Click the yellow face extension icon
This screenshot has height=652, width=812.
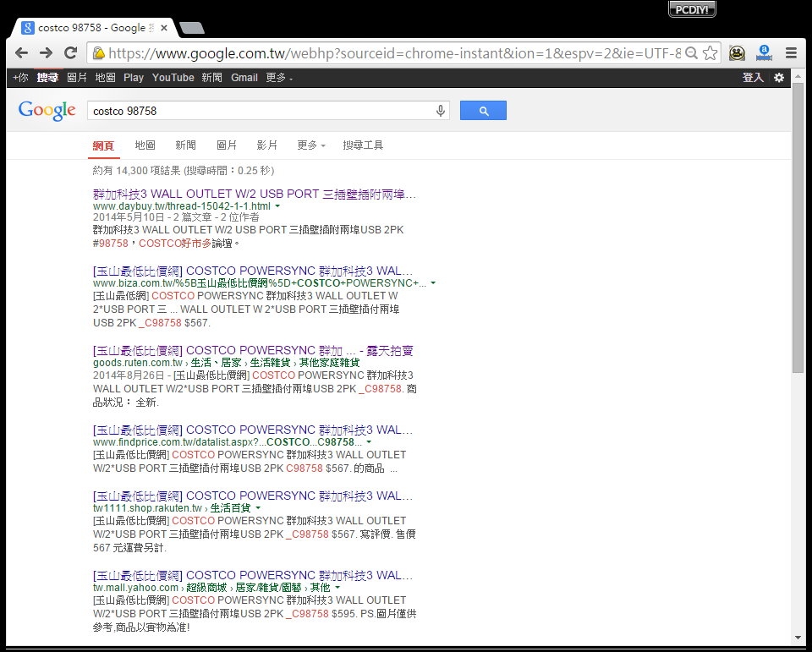737,52
